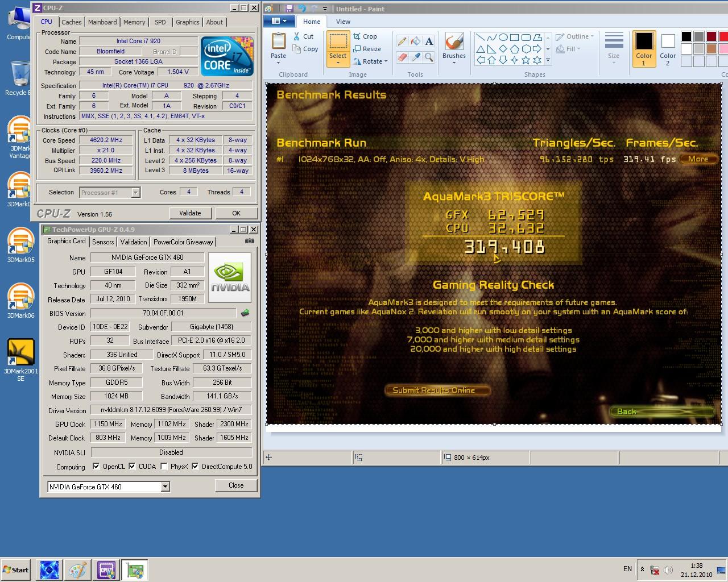Click the BIOS Version field in GPU-Z
Screen dimensions: 728x582
[x=163, y=313]
